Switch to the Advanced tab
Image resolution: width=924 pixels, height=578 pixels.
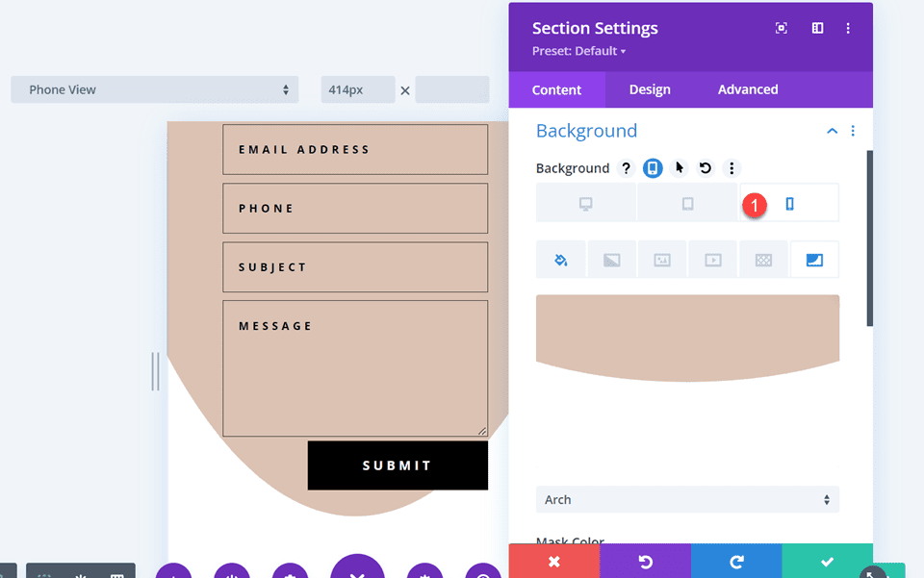pyautogui.click(x=748, y=89)
